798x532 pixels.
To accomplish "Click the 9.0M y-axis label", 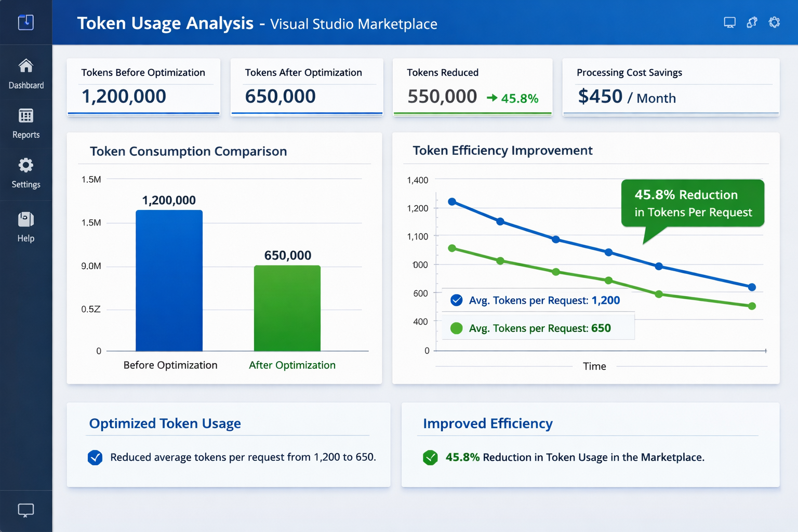I will coord(91,266).
